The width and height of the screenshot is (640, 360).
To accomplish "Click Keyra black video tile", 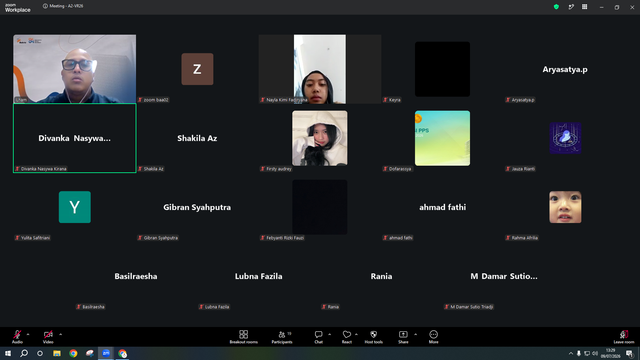I will coord(442,69).
